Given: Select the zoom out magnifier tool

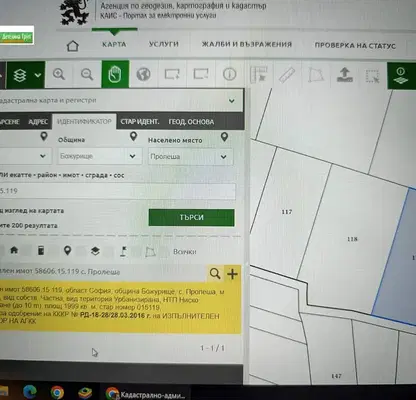Looking at the screenshot, I should (87, 74).
